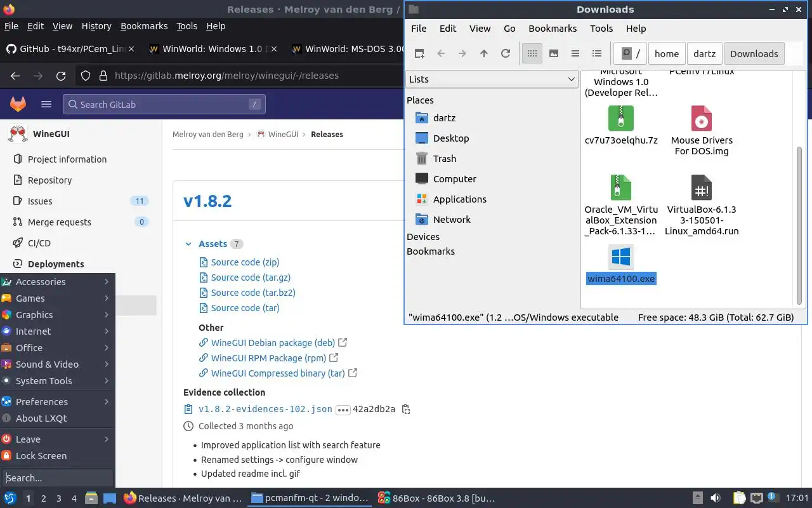Click the LXQt menu Search box
The height and width of the screenshot is (508, 812).
click(57, 478)
